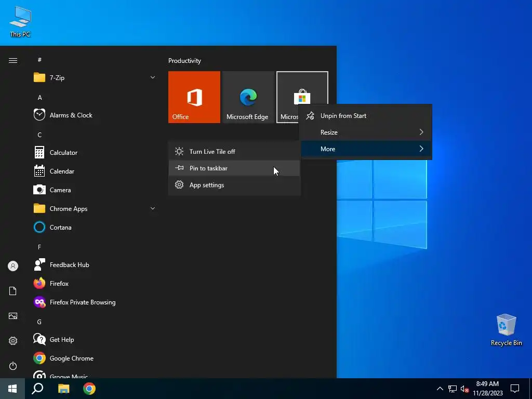Image resolution: width=532 pixels, height=399 pixels.
Task: Open File Explorer from the taskbar
Action: coord(63,389)
